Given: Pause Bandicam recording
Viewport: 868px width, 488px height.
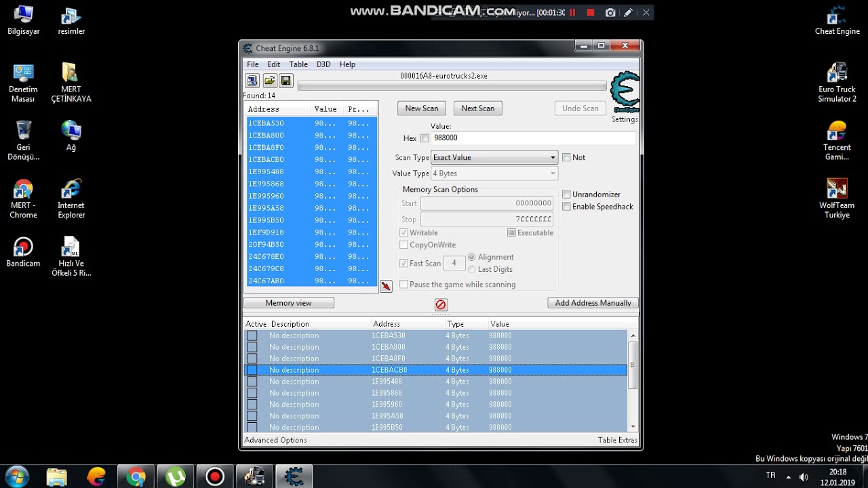Looking at the screenshot, I should coord(572,12).
